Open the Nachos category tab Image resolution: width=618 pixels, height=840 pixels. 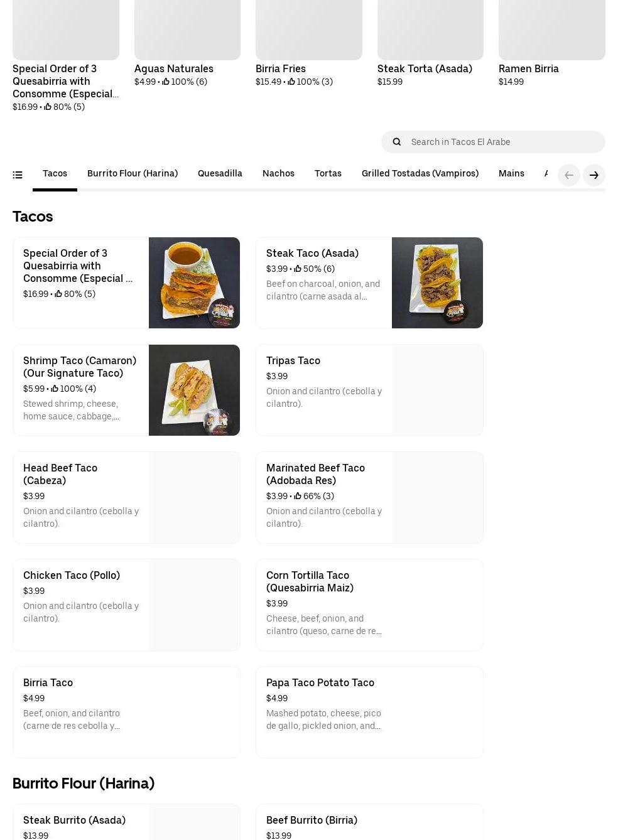(x=278, y=173)
